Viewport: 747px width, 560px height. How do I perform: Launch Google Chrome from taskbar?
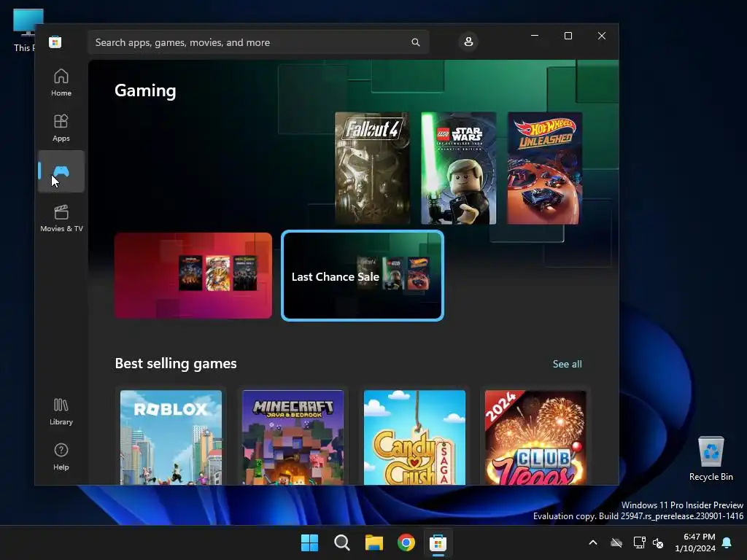[406, 542]
